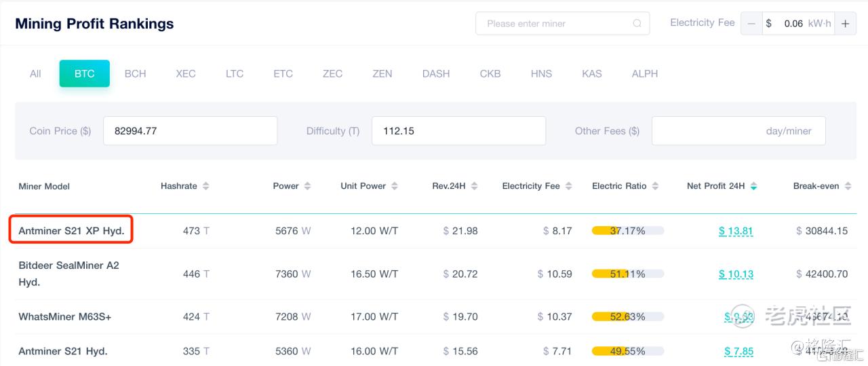Open the KAS coin tab
Viewport: 868px width, 366px height.
point(591,73)
